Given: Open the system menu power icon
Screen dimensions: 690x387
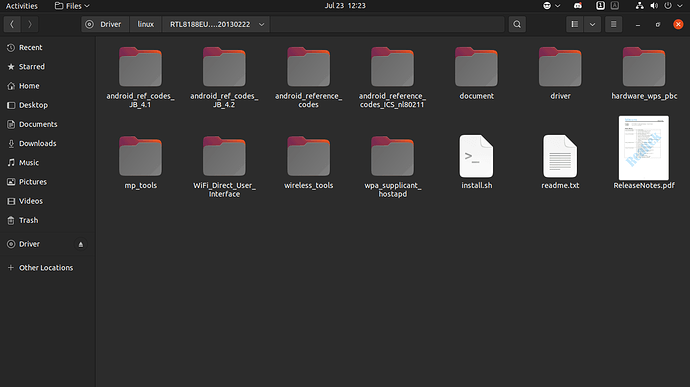Looking at the screenshot, I should 668,6.
